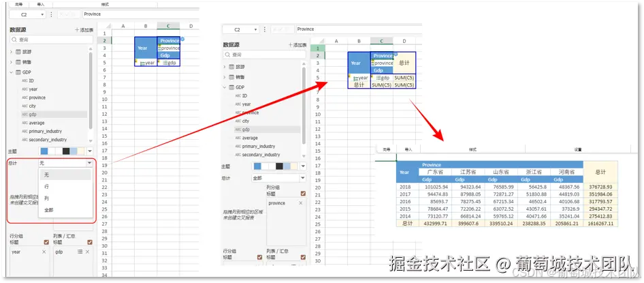644x283 pixels.
Task: Click 添加表 button in middle panel
Action: (297, 45)
